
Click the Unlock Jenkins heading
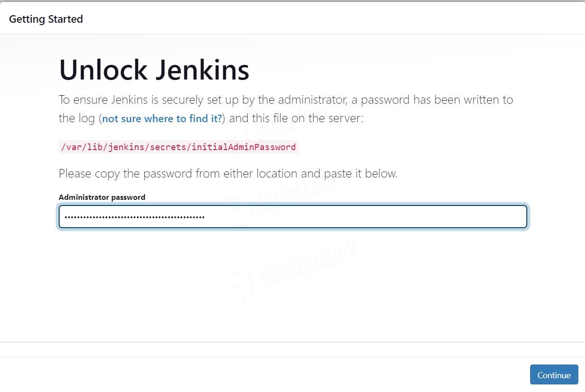[x=153, y=70]
